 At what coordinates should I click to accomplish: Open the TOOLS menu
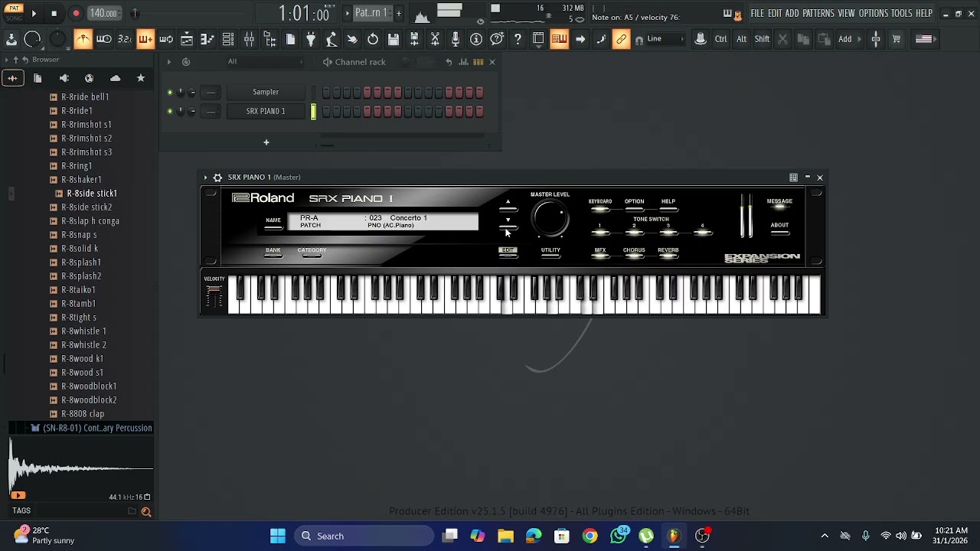click(901, 13)
